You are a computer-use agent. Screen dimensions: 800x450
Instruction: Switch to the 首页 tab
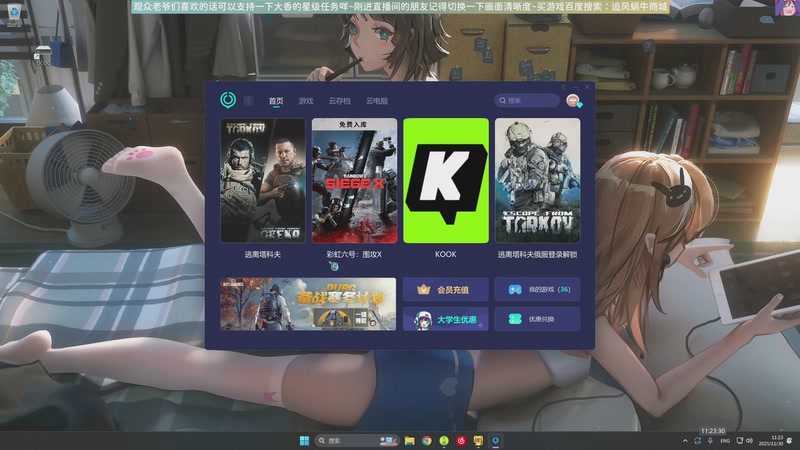pyautogui.click(x=276, y=101)
